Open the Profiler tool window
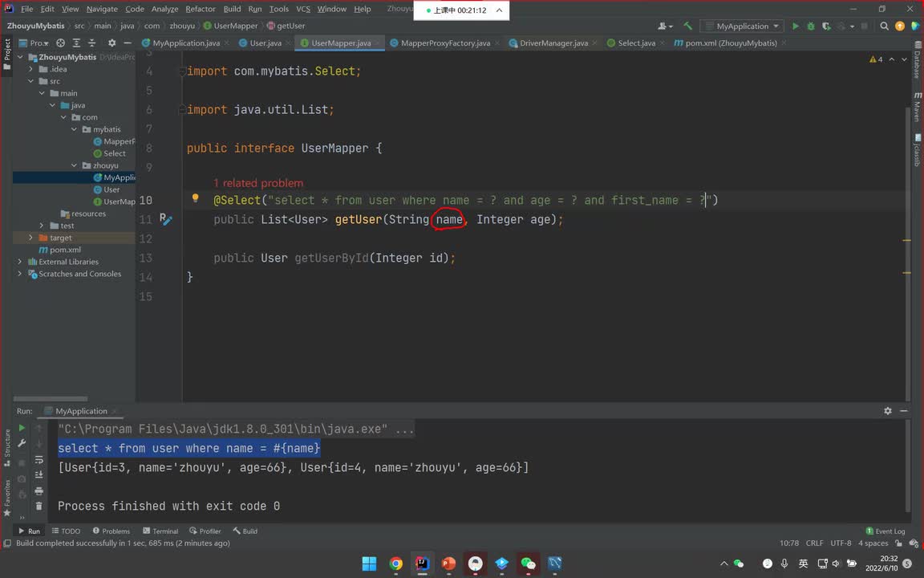 point(205,531)
